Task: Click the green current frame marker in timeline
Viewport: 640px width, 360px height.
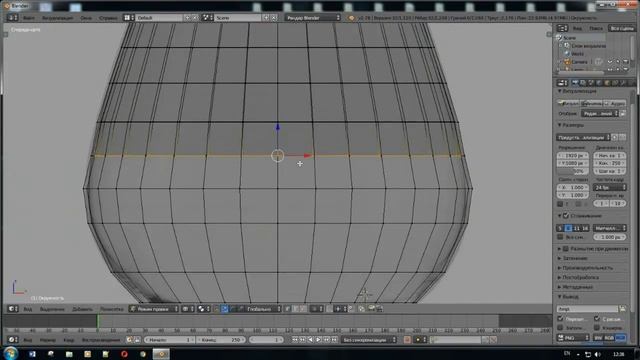Action: [x=98, y=322]
